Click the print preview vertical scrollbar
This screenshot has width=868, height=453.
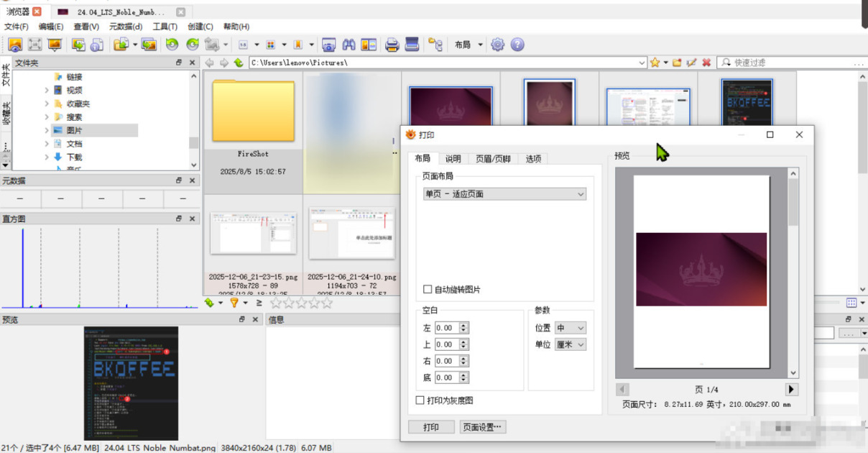(793, 273)
